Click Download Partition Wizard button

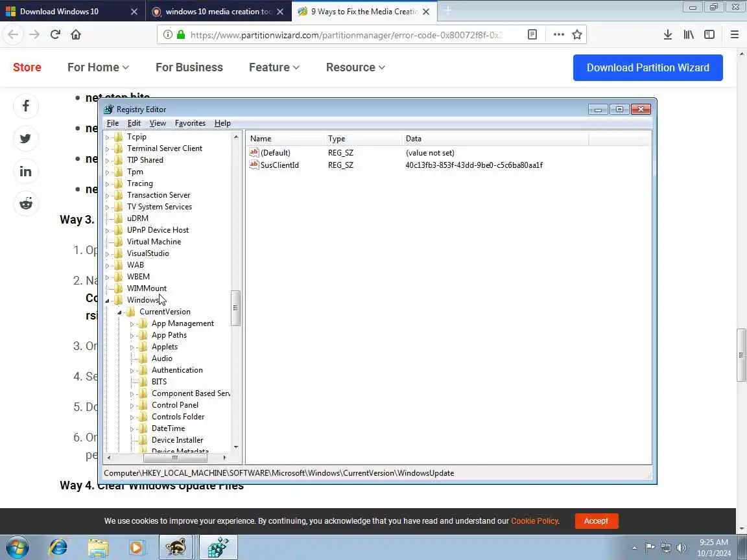648,67
